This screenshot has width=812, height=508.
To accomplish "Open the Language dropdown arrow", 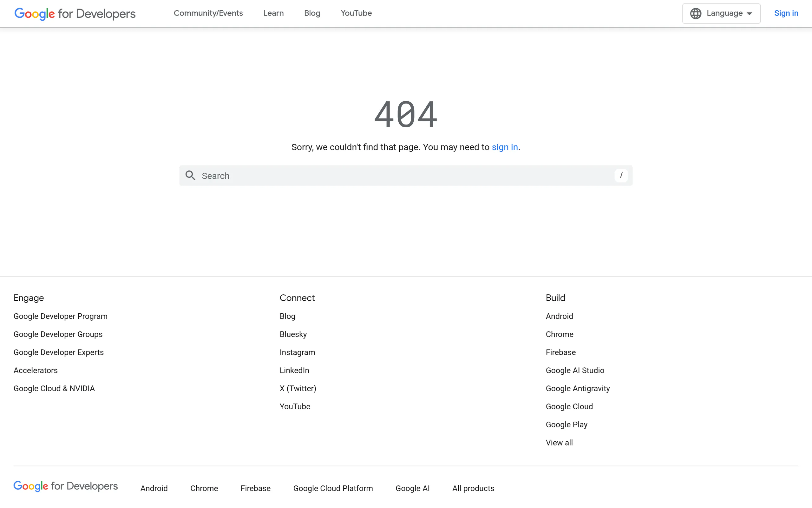I will pyautogui.click(x=749, y=14).
